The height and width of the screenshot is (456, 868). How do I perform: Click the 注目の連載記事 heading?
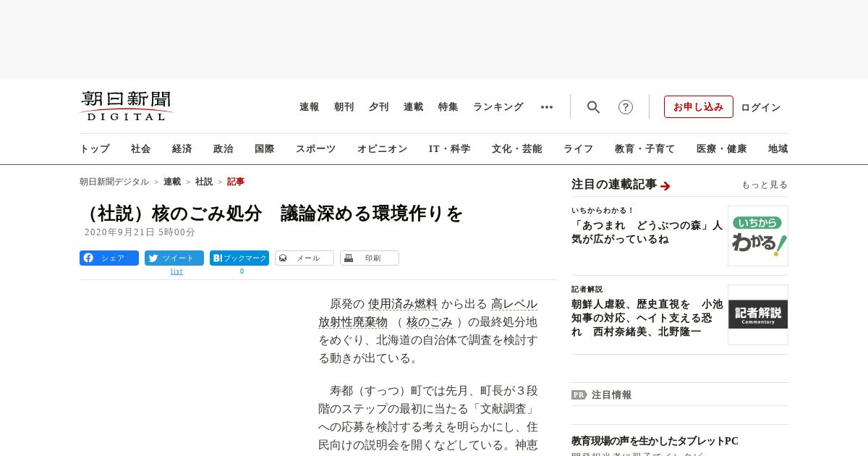[x=614, y=185]
